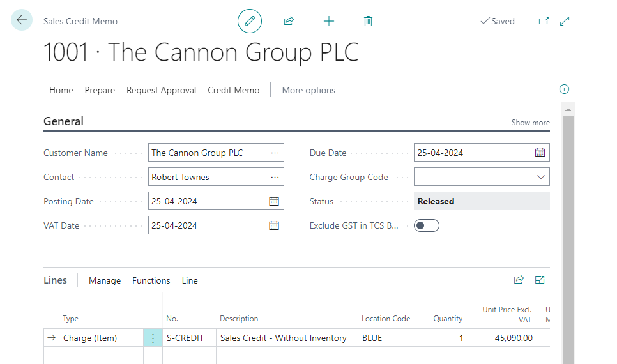Open row options menu for Charge line
Viewport: 617px width, 364px height.
153,338
